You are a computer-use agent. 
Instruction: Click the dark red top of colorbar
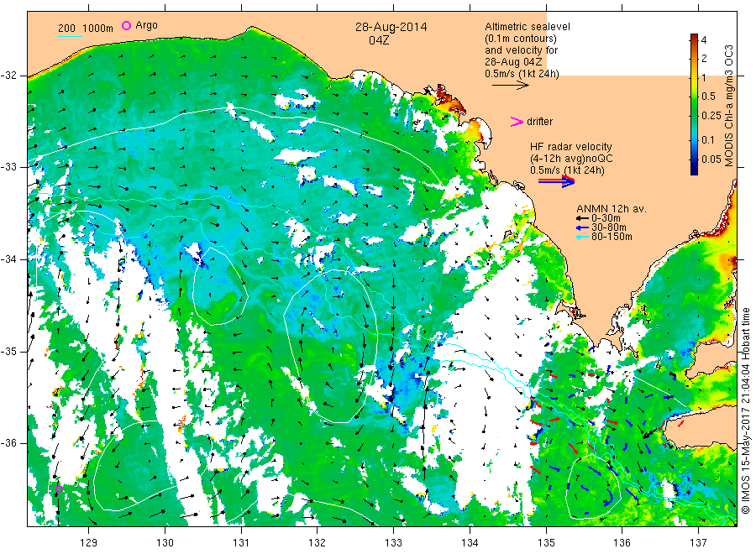695,37
